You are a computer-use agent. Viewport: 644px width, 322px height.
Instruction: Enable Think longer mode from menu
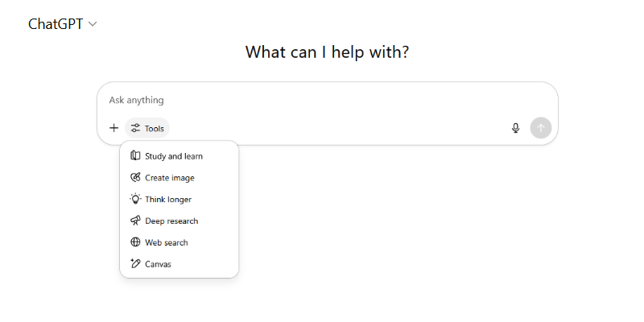[x=168, y=199]
